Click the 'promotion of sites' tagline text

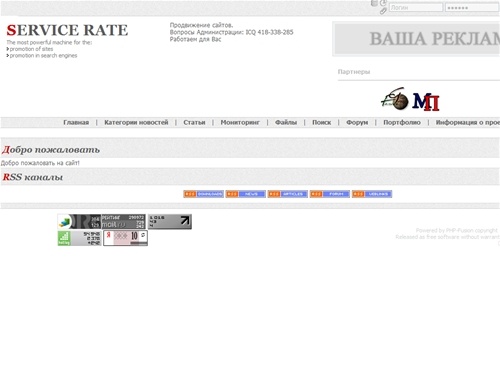point(31,49)
